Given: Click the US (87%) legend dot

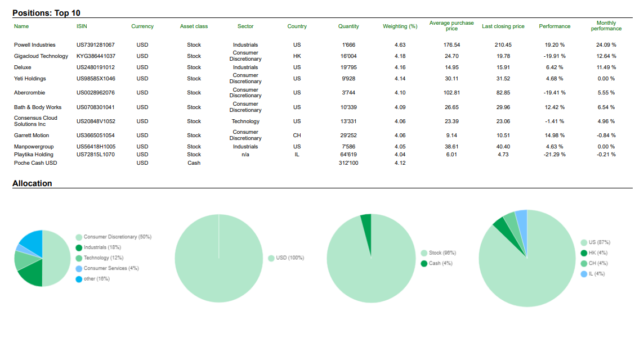Looking at the screenshot, I should coord(584,242).
